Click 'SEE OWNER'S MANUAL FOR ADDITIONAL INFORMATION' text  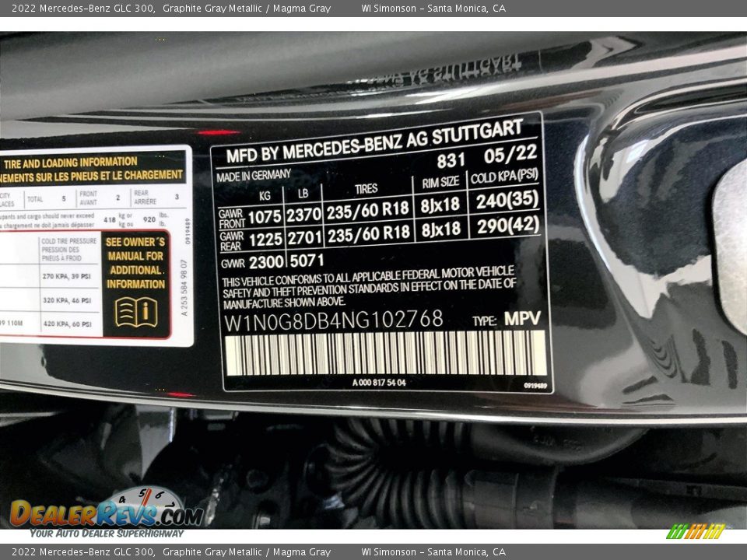135,263
